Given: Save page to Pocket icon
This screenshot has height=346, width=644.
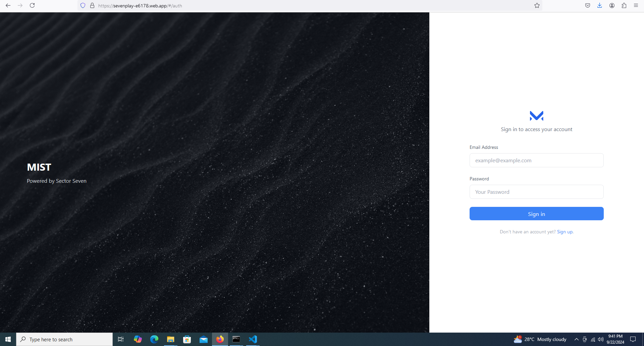Looking at the screenshot, I should [x=588, y=5].
